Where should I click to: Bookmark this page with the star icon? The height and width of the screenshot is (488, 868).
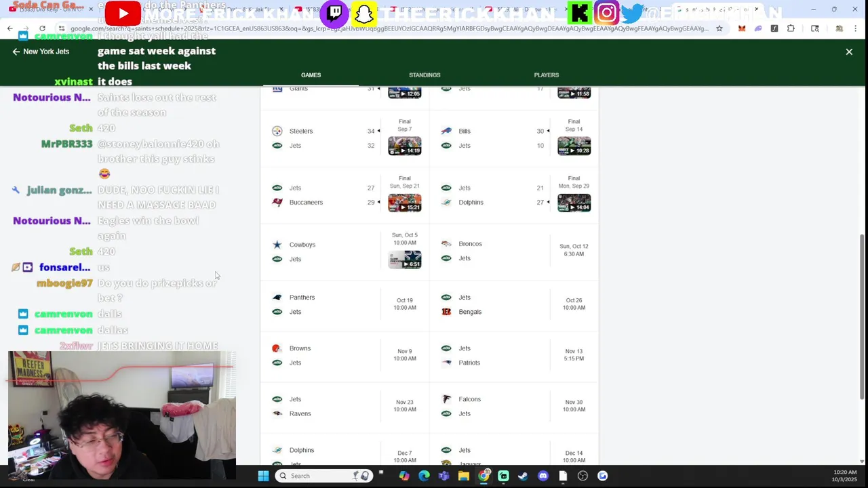point(719,28)
